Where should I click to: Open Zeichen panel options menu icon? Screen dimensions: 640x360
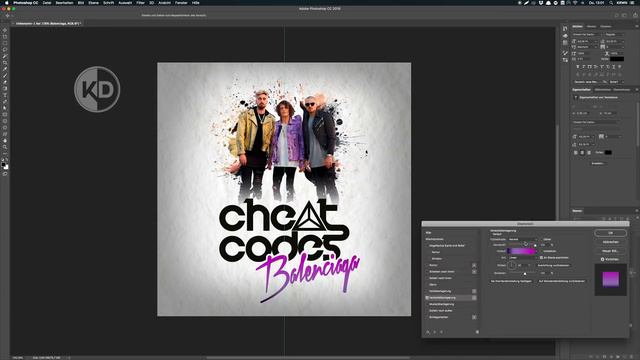(636, 26)
